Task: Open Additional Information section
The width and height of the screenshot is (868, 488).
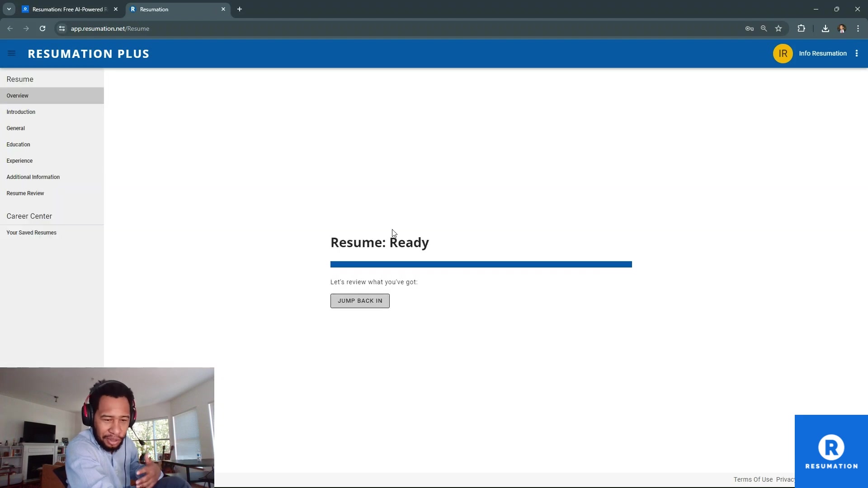Action: click(52, 177)
